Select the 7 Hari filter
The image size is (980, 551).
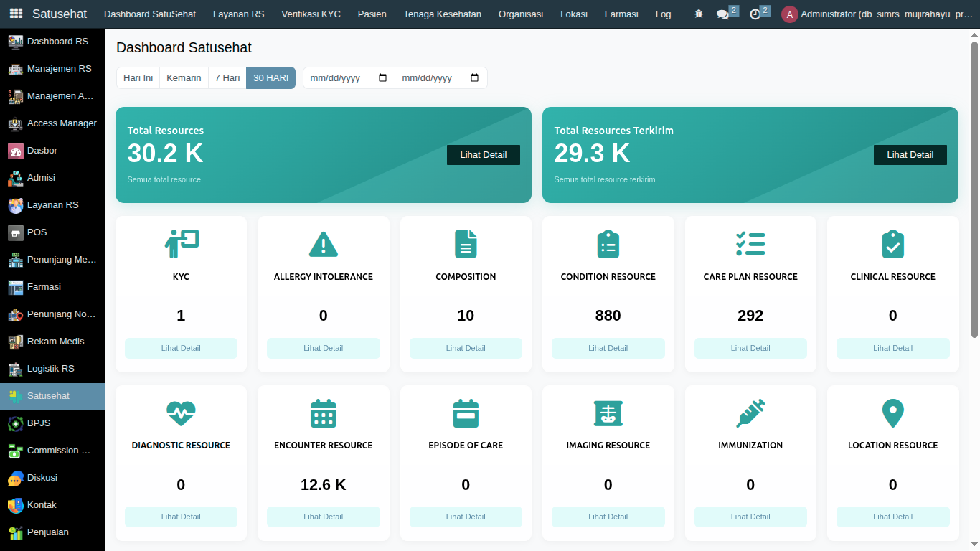[227, 78]
